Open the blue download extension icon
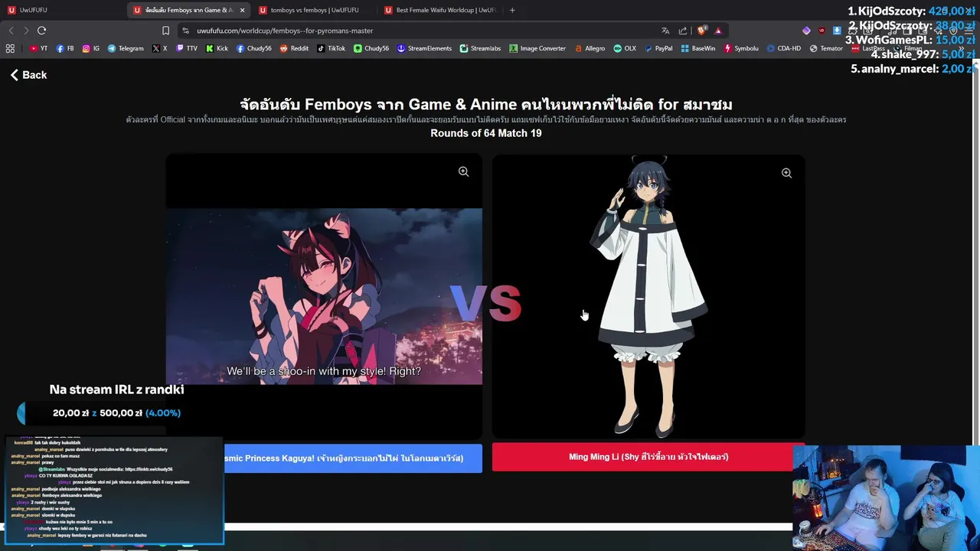This screenshot has height=551, width=980. pyautogui.click(x=837, y=31)
